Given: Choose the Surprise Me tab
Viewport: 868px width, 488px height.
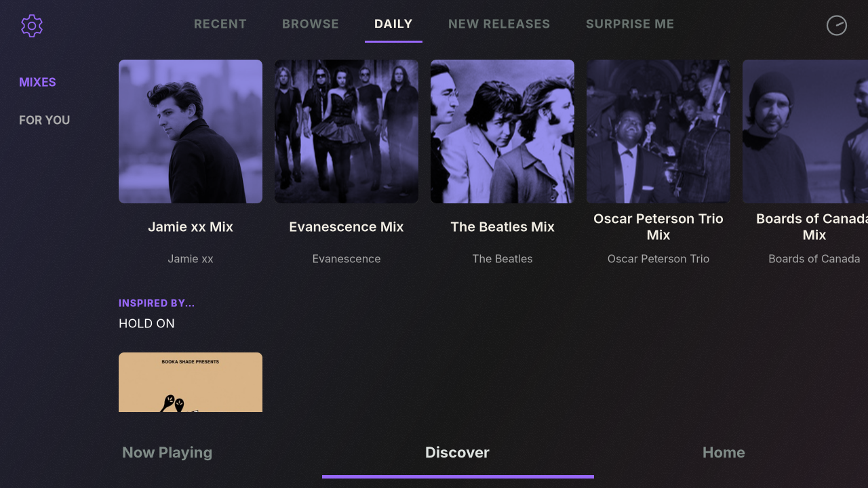Looking at the screenshot, I should (630, 24).
